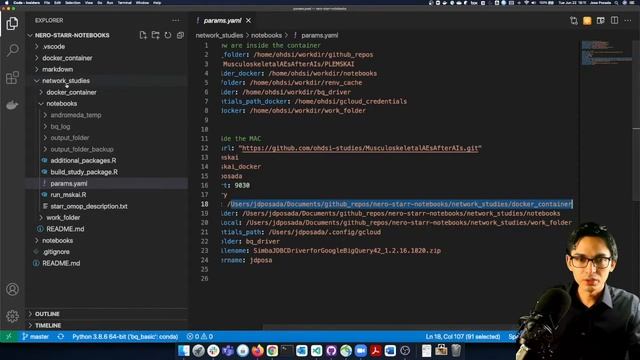Viewport: 640px width, 360px height.
Task: Open .gitignore file
Action: pos(56,252)
